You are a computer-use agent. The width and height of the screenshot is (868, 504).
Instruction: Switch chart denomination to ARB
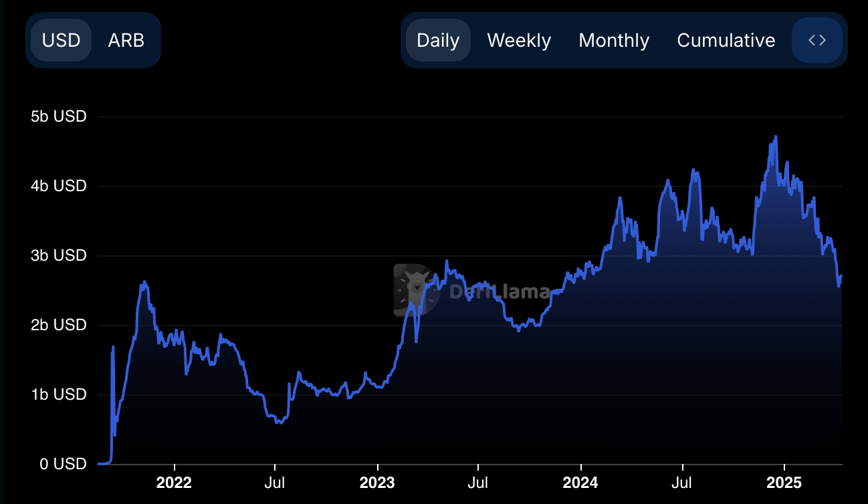[126, 40]
